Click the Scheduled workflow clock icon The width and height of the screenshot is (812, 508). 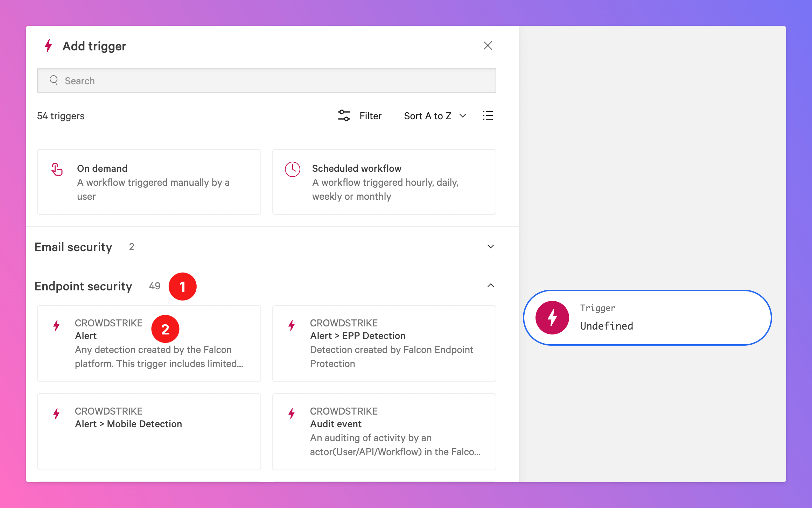coord(292,170)
